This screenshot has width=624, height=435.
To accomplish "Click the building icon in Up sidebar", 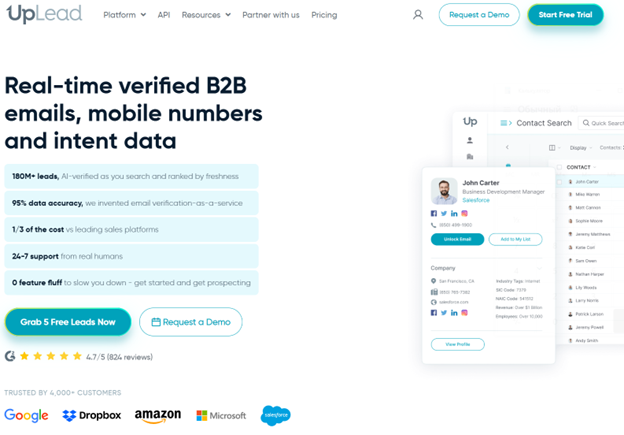I will click(469, 157).
